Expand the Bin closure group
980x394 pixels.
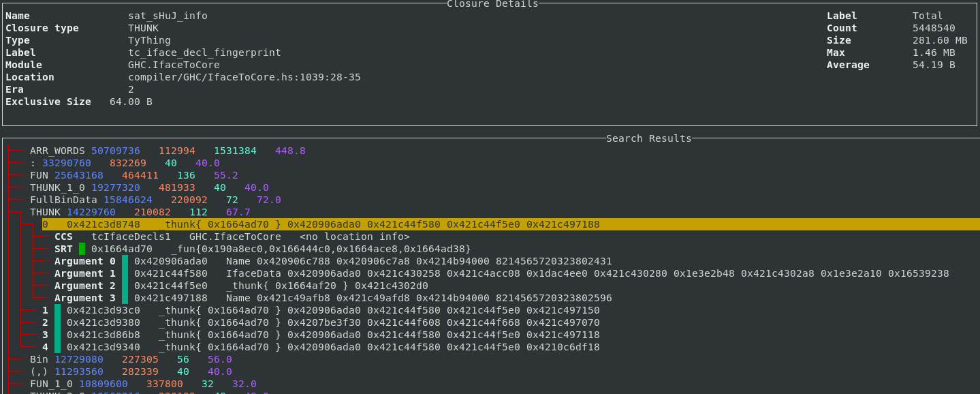[38, 359]
